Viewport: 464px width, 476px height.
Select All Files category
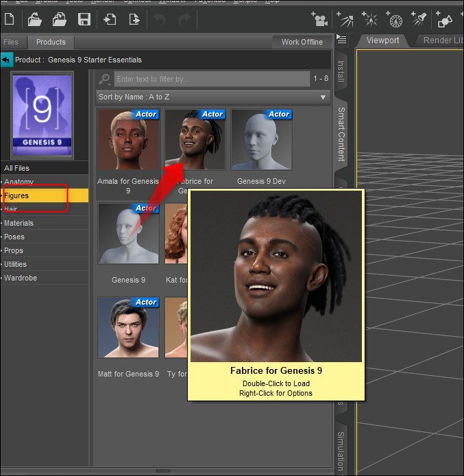[x=45, y=168]
